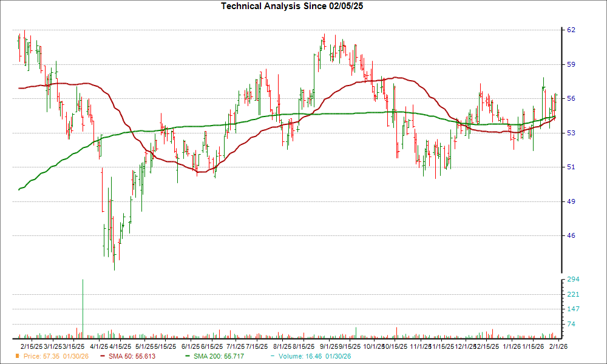Click the title Technical Analysis Since 02/05/25
The width and height of the screenshot is (607, 364).
(x=292, y=7)
